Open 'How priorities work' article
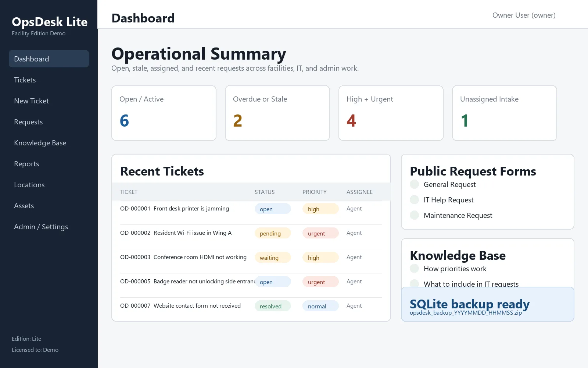588x368 pixels. click(455, 269)
